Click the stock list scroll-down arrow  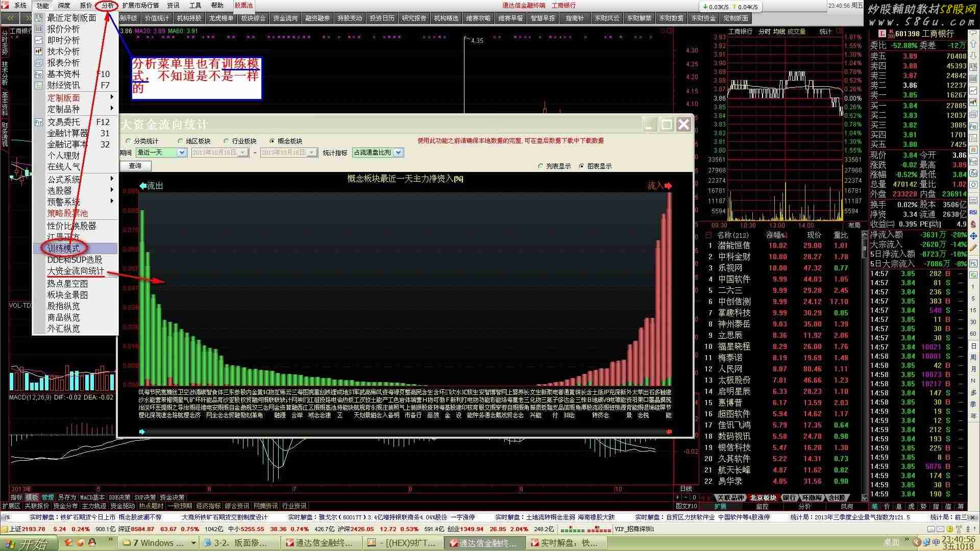coord(865,497)
